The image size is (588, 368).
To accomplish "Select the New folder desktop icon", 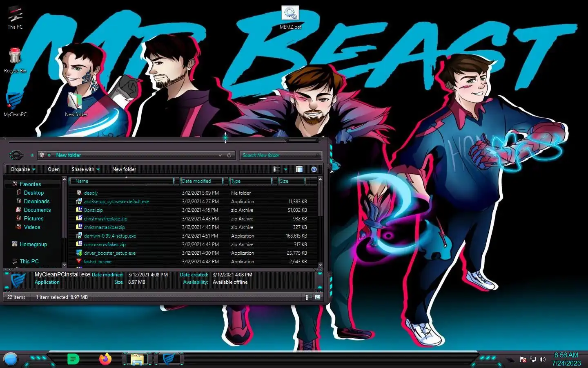I will [x=76, y=105].
